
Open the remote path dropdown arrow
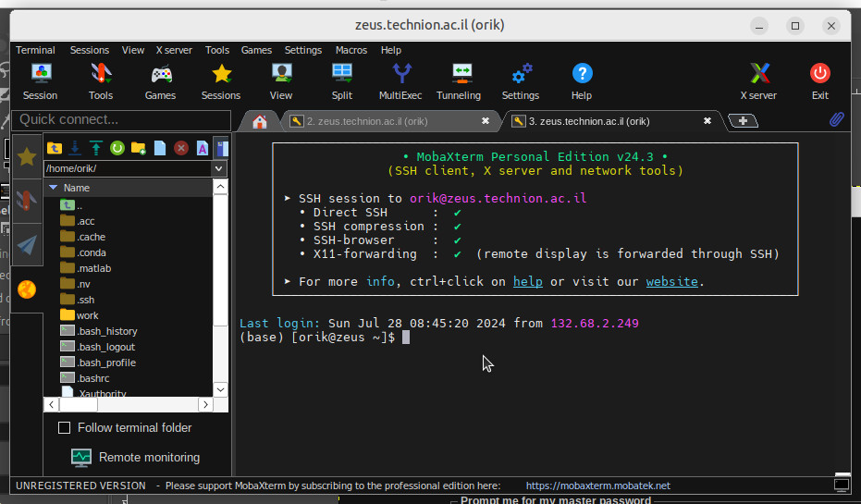coord(218,168)
